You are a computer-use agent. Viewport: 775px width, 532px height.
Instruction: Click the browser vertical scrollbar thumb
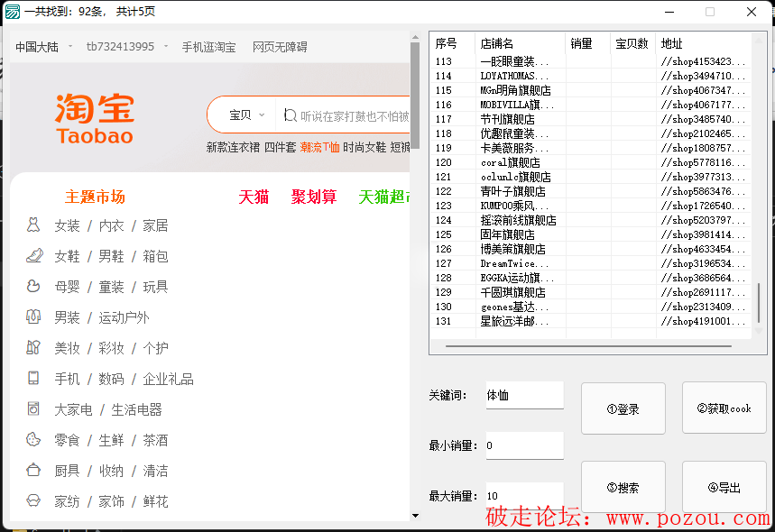[x=415, y=96]
